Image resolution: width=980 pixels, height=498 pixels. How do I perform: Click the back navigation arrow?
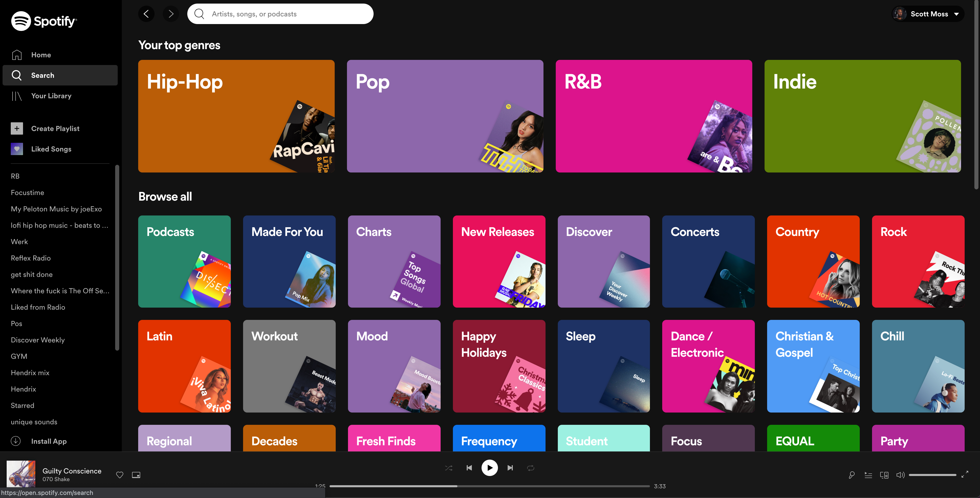coord(146,14)
